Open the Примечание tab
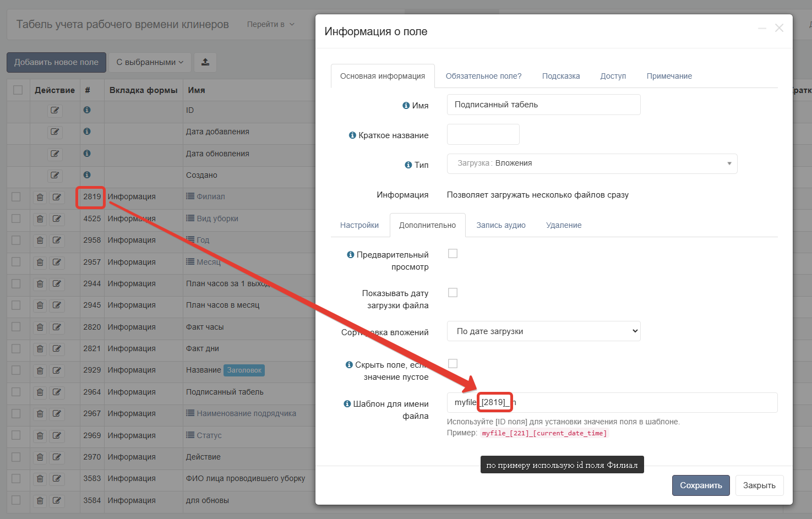The image size is (812, 519). [x=669, y=76]
